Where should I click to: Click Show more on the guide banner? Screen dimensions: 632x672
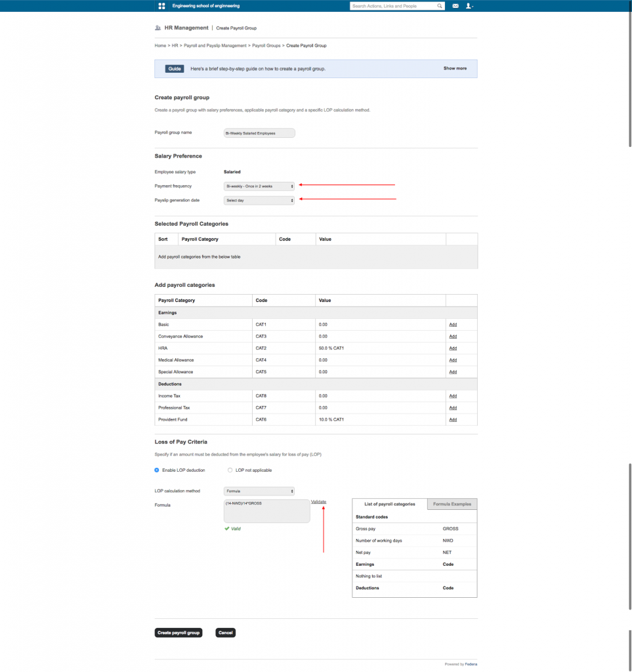(454, 68)
